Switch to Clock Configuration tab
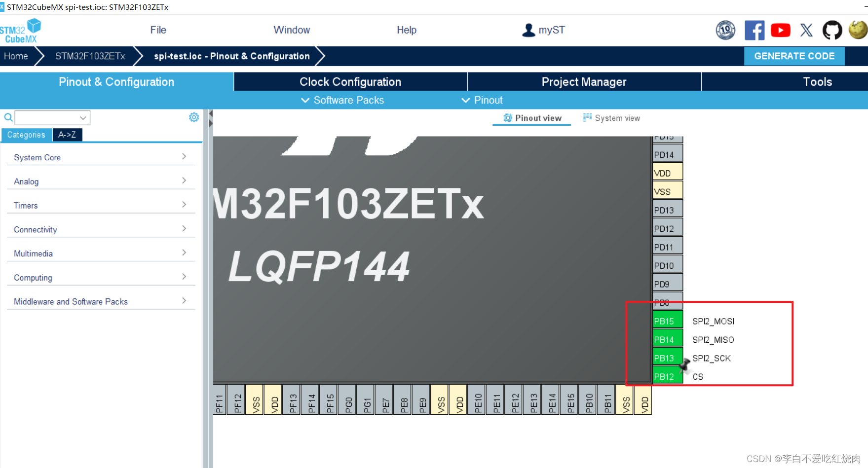Viewport: 868px width, 468px height. point(350,81)
